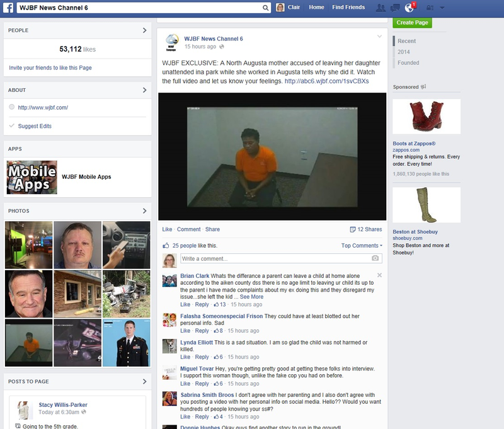Click post audience globe icon

[222, 47]
